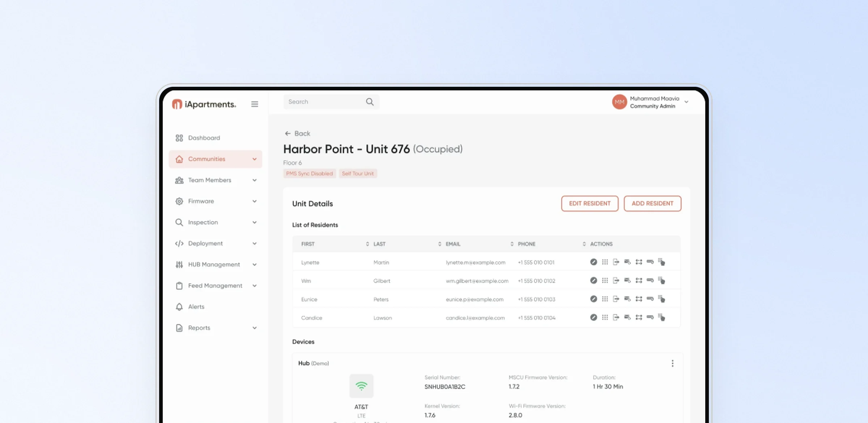Image resolution: width=868 pixels, height=423 pixels.
Task: Click the dot-grid keypad icon in Lynette's row
Action: point(605,262)
